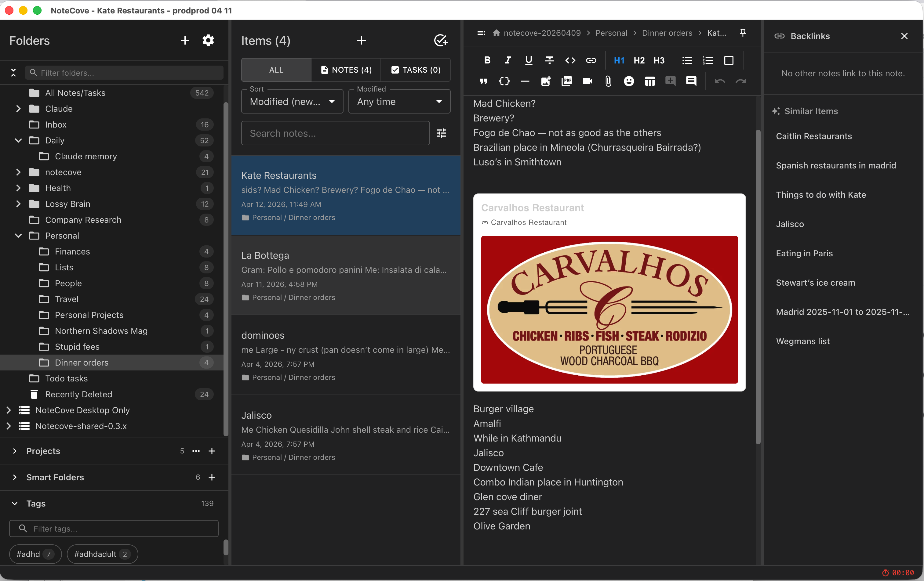
Task: Open the comments panel icon
Action: (691, 81)
